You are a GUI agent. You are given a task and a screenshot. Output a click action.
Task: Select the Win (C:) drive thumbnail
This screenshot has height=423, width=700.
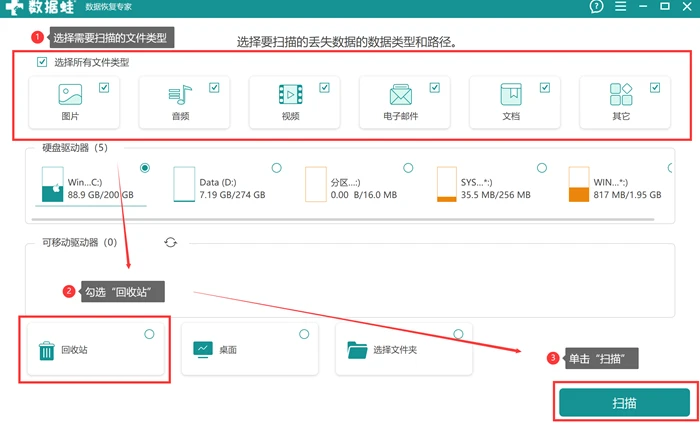pos(53,184)
